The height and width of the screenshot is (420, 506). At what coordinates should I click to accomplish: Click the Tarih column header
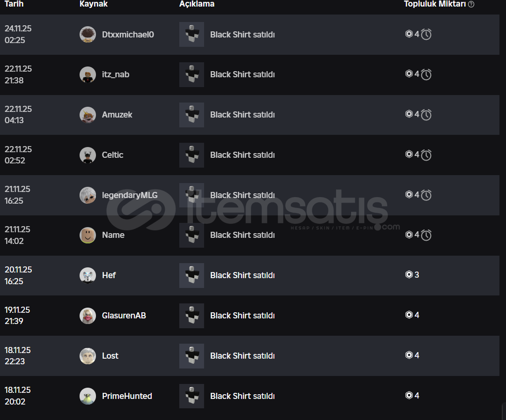click(x=14, y=4)
